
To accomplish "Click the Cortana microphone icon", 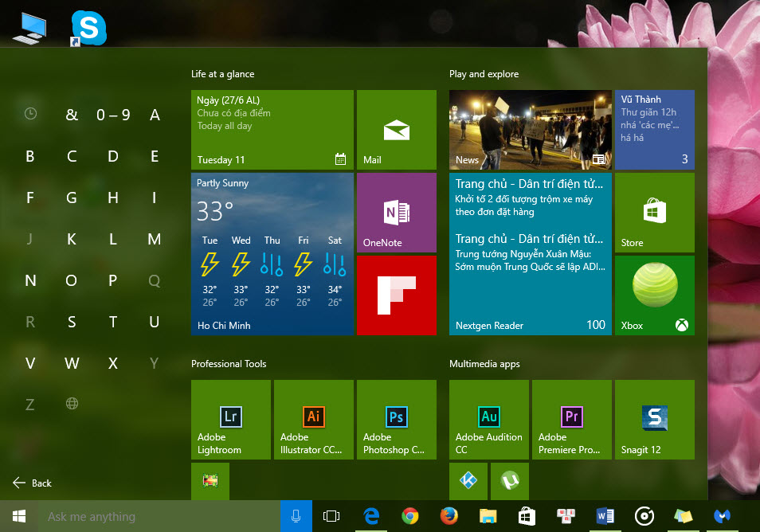I will click(296, 516).
